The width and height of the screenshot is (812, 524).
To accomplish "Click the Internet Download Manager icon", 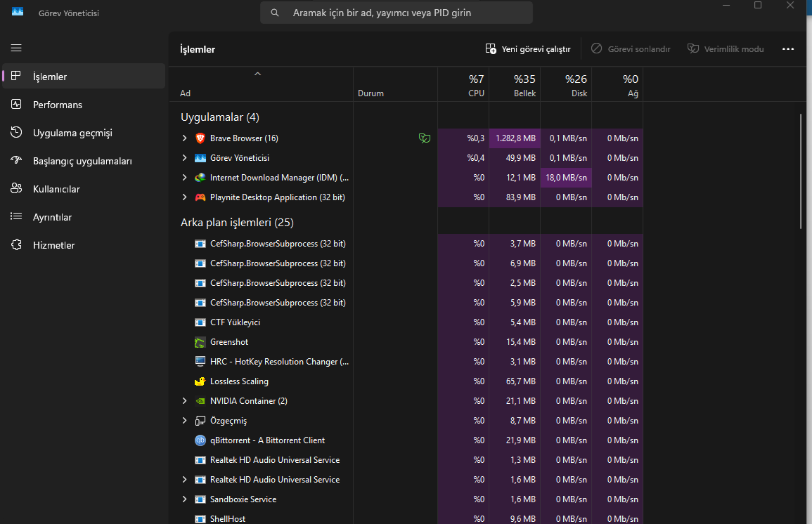I will click(200, 178).
